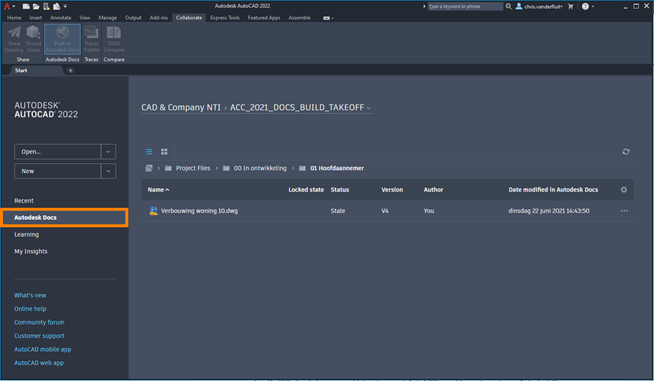Click the New button
The image size is (654, 381).
click(57, 171)
